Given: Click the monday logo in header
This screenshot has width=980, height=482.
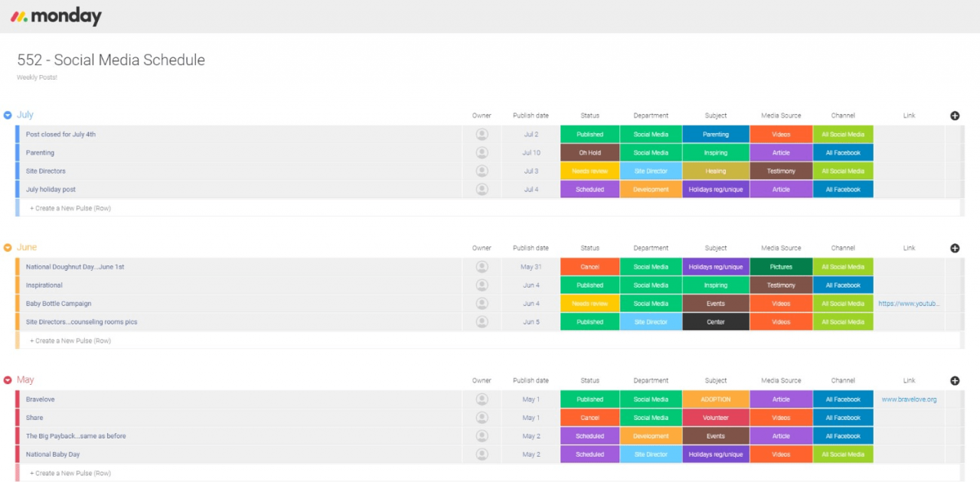Looking at the screenshot, I should (x=56, y=16).
